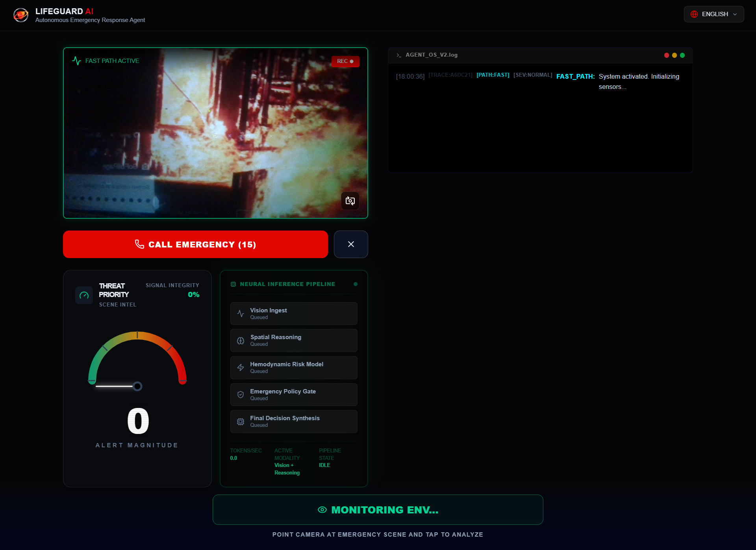The width and height of the screenshot is (756, 550).
Task: Click the globe icon in language selector
Action: click(694, 14)
